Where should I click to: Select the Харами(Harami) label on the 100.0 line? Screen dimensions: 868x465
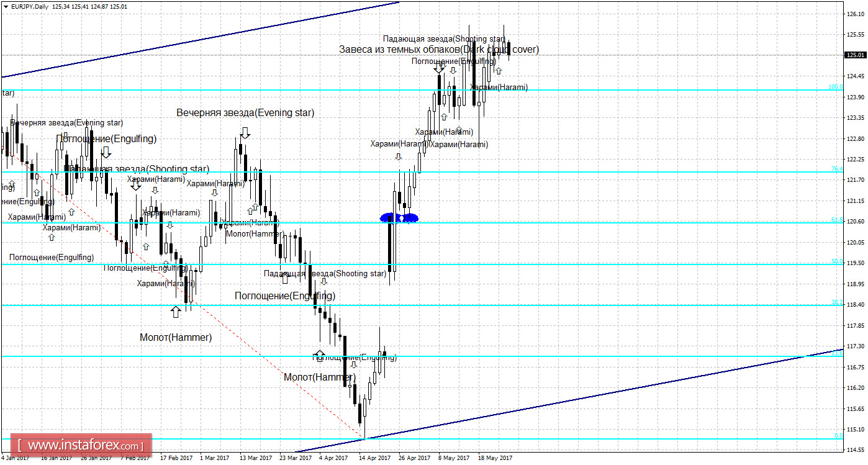click(x=499, y=88)
